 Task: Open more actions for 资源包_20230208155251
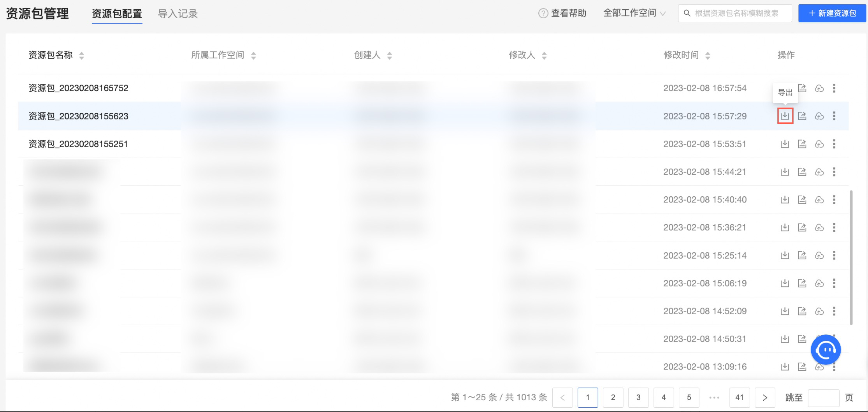pos(834,144)
